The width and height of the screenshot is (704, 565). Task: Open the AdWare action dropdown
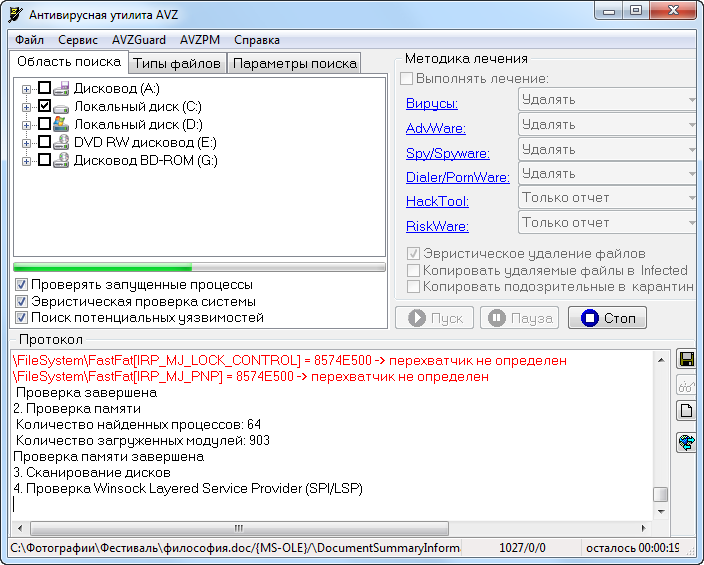(x=607, y=124)
